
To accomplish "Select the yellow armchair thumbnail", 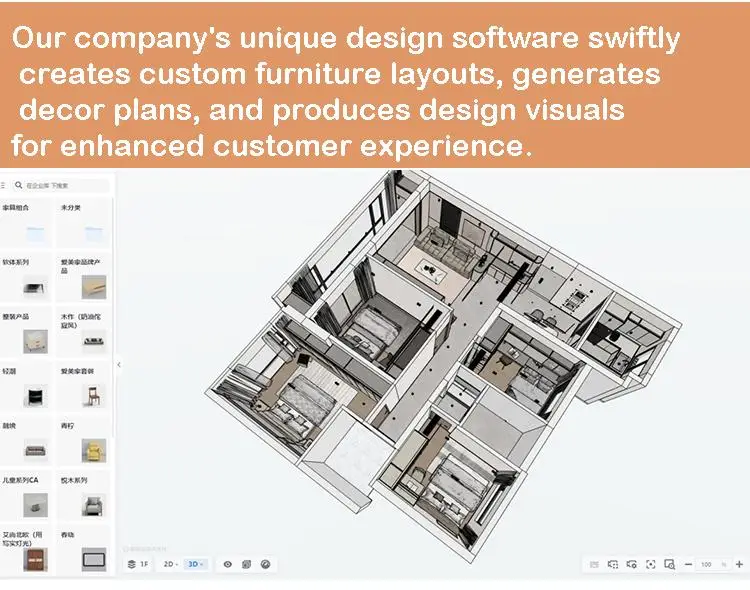I will pyautogui.click(x=94, y=451).
